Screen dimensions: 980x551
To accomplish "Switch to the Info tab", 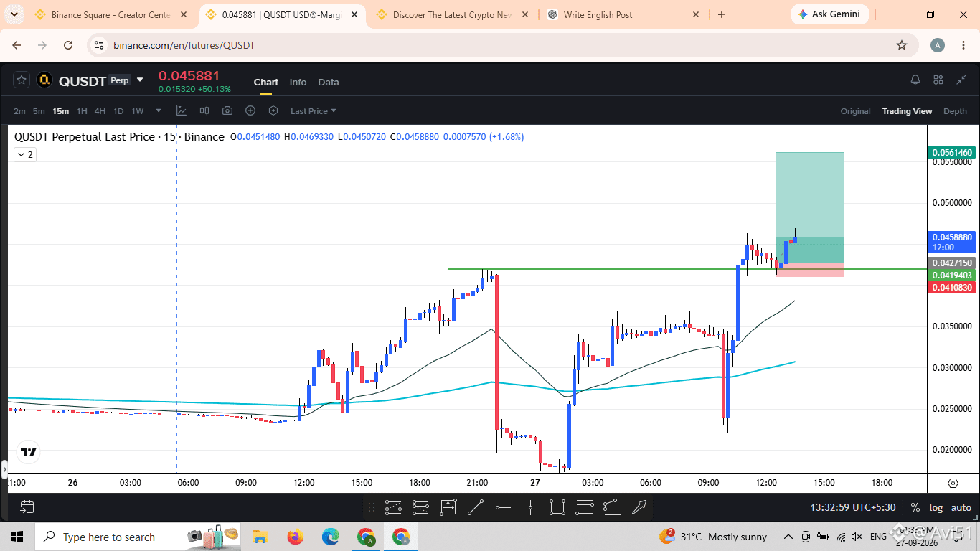I will pos(298,82).
